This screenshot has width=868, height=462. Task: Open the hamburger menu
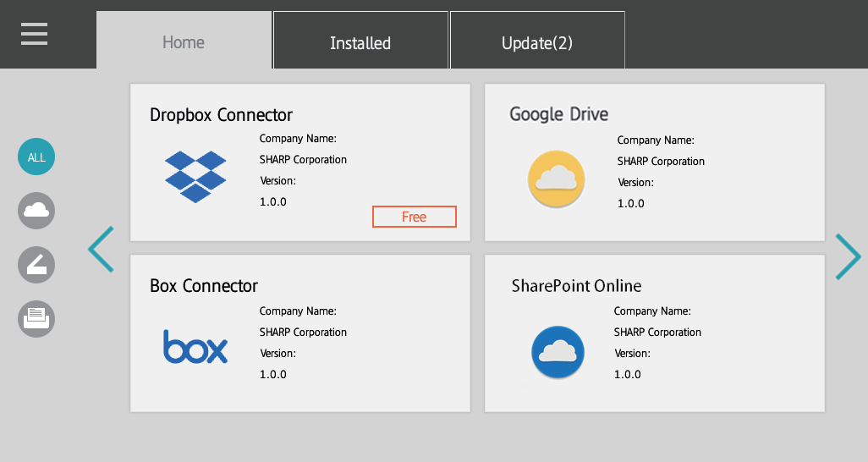coord(34,34)
